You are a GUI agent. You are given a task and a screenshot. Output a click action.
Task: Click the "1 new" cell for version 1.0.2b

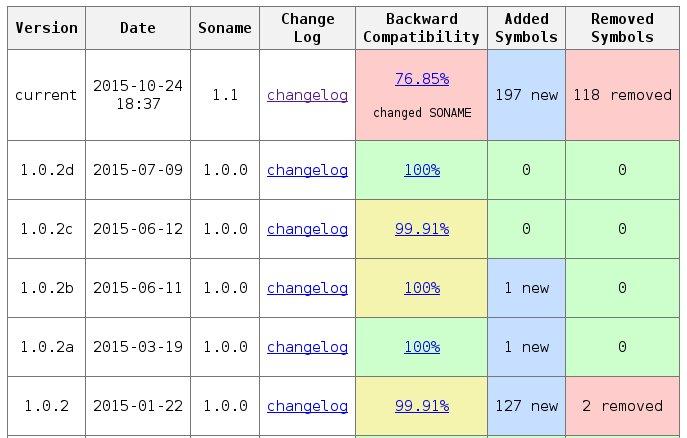(526, 288)
